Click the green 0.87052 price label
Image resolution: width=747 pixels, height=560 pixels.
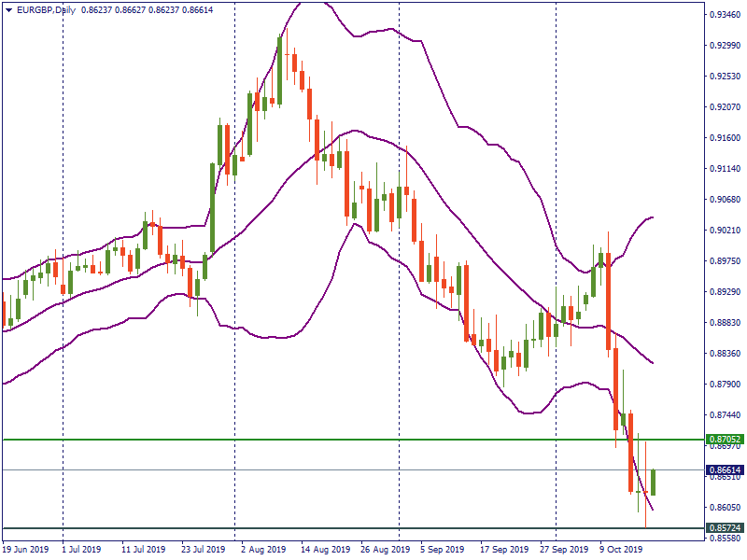[x=726, y=439]
